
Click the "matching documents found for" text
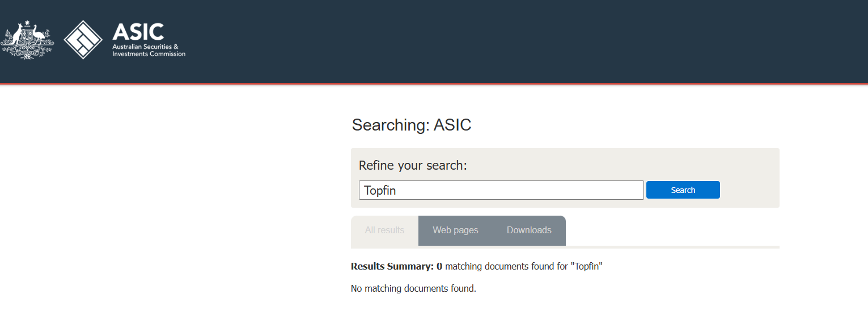point(506,266)
